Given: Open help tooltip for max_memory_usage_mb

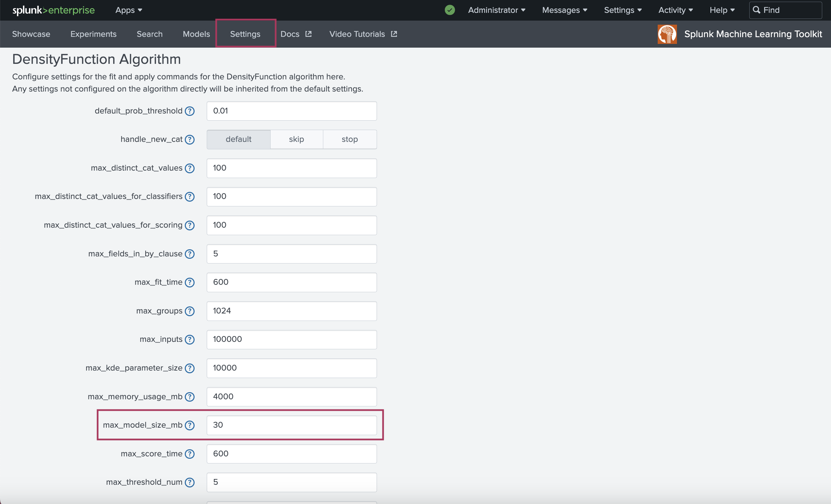Looking at the screenshot, I should tap(190, 397).
